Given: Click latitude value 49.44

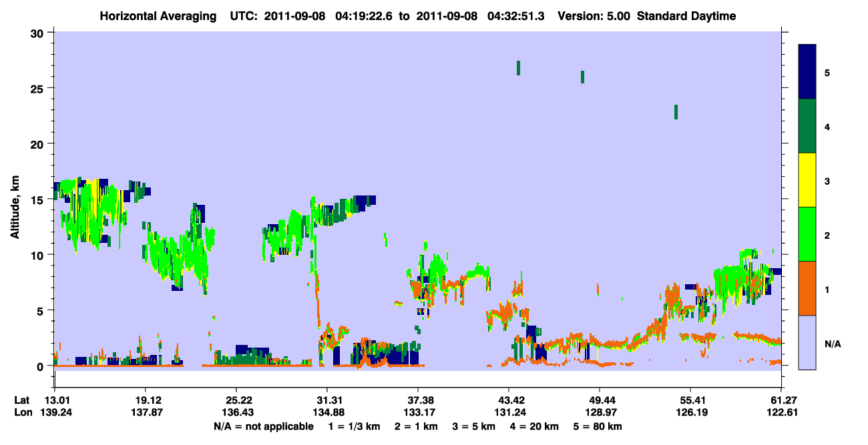Looking at the screenshot, I should (x=600, y=400).
